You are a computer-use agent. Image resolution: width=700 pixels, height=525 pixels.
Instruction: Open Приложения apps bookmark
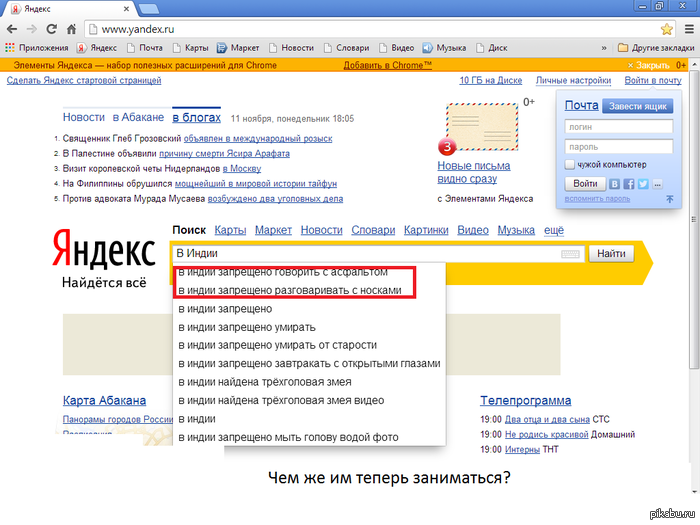(37, 48)
